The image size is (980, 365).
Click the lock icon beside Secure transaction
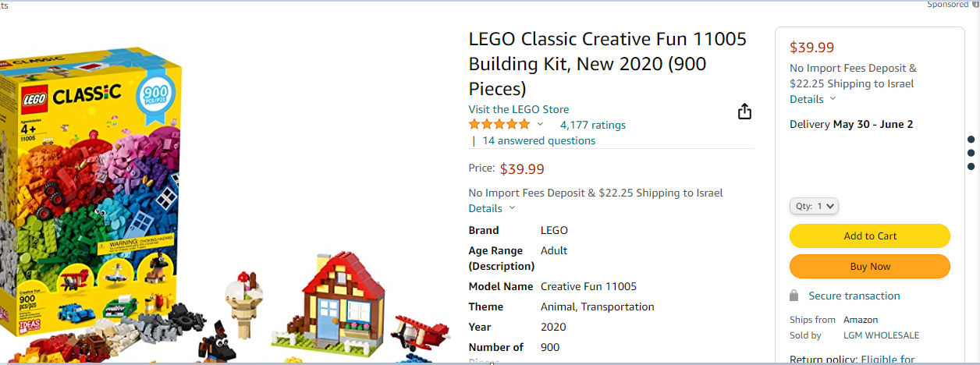(x=794, y=296)
